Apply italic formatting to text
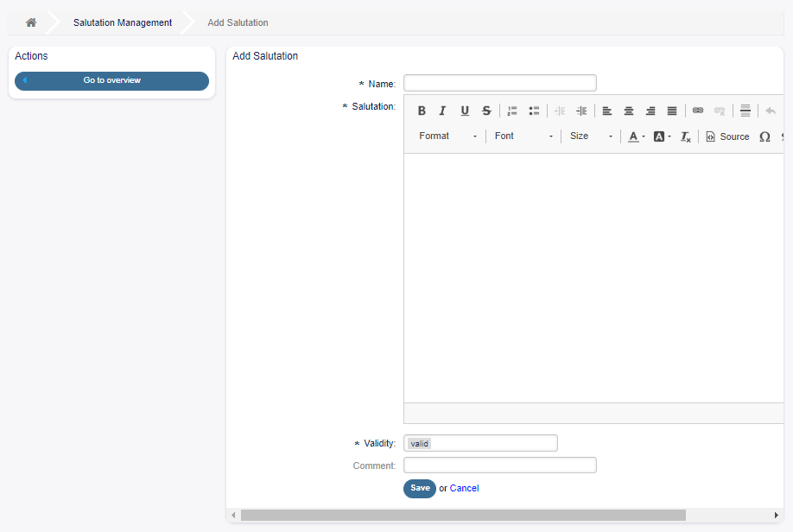This screenshot has height=532, width=793. tap(442, 111)
